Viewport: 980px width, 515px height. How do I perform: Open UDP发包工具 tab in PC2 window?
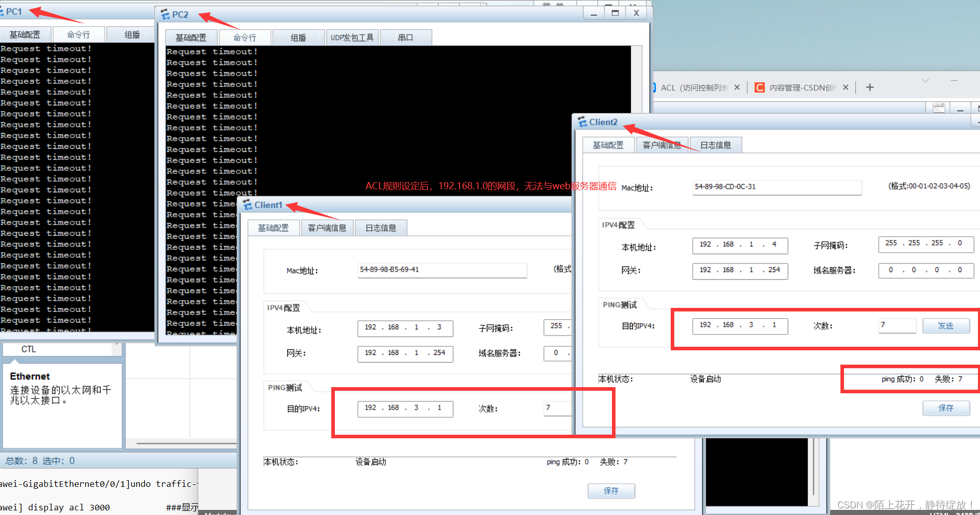[x=352, y=38]
